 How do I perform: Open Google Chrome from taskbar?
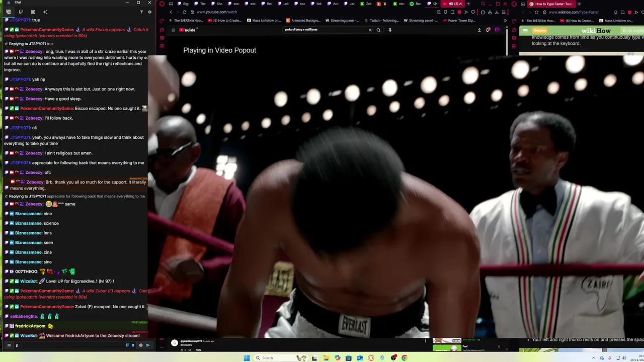coord(405,358)
